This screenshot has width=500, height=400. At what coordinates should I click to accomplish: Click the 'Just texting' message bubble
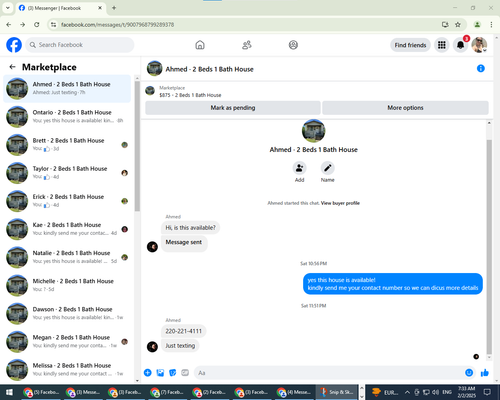pyautogui.click(x=180, y=346)
